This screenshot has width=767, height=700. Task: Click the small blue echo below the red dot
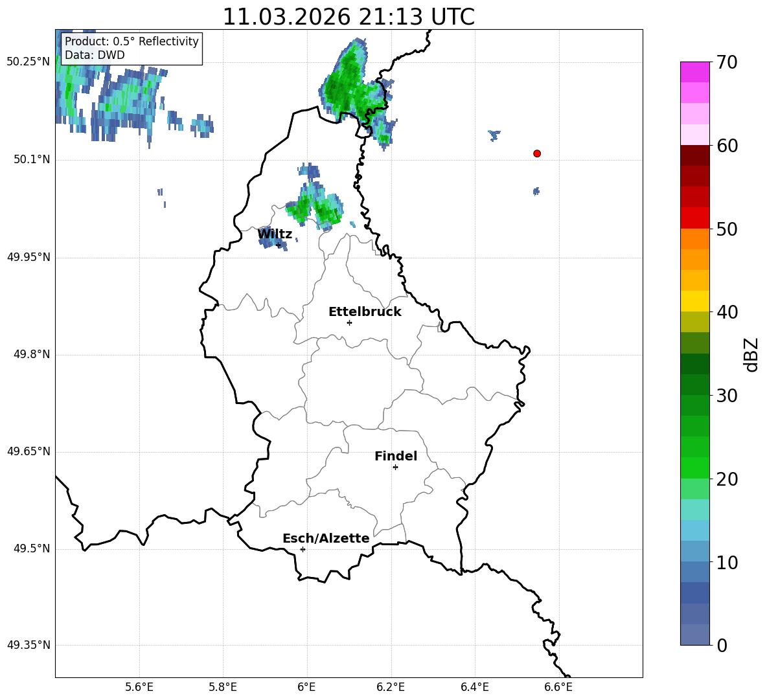(x=536, y=191)
